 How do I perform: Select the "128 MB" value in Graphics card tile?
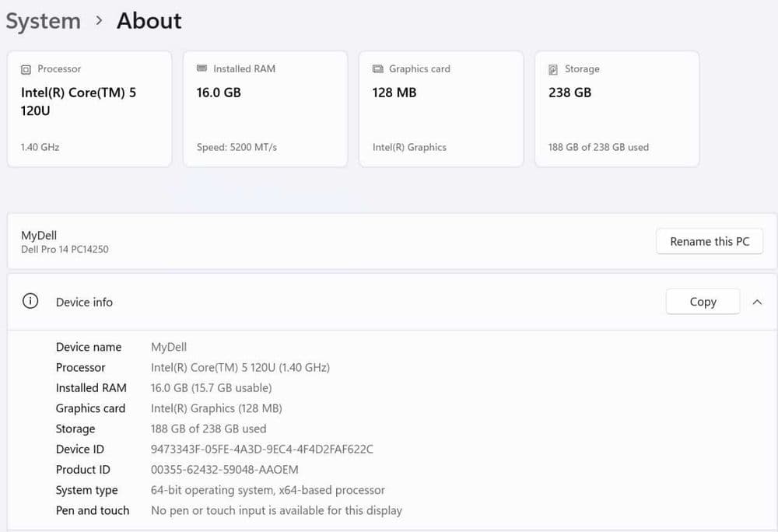(394, 93)
